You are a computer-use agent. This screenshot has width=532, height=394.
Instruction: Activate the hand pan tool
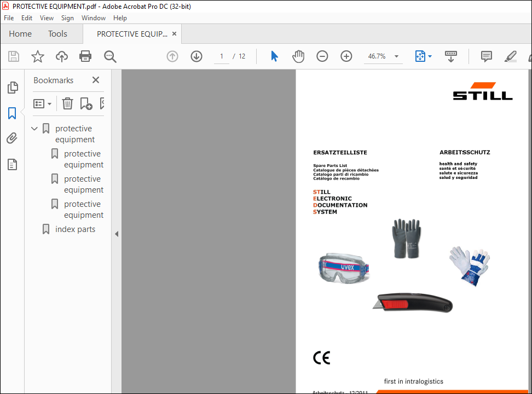click(x=298, y=56)
